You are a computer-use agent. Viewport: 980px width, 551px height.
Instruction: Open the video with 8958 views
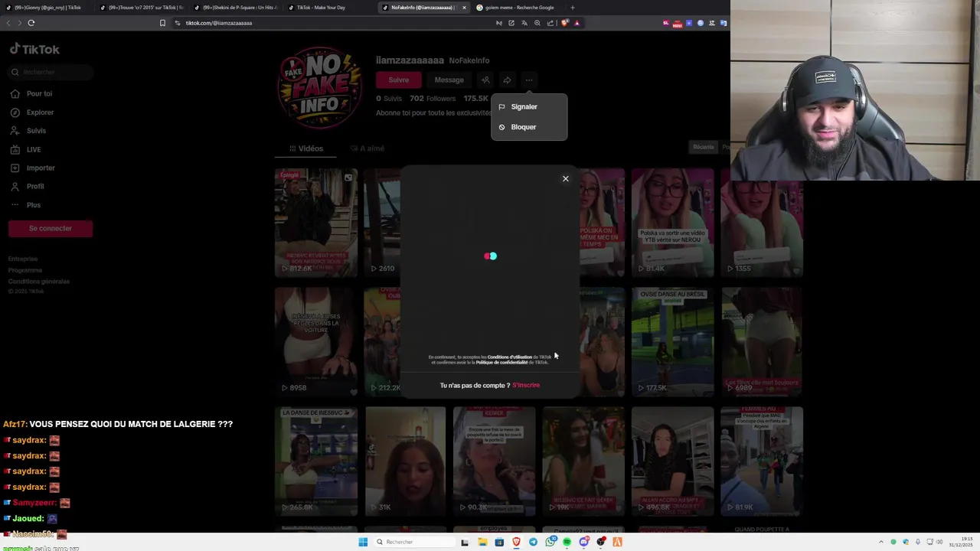coord(316,341)
